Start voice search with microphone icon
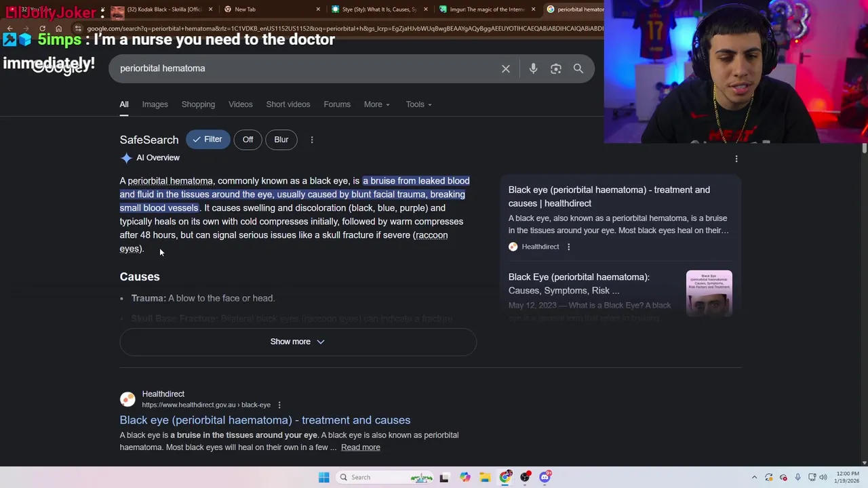The width and height of the screenshot is (868, 488). pyautogui.click(x=533, y=68)
